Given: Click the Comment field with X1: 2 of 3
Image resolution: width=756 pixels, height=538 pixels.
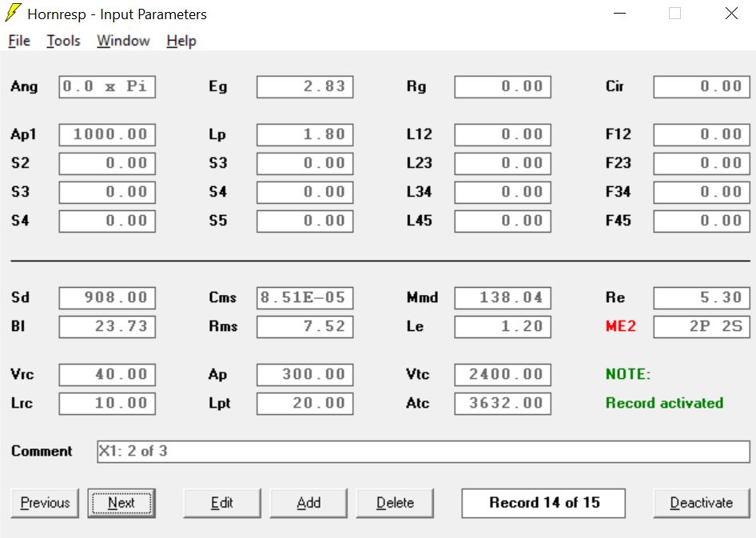Looking at the screenshot, I should (x=424, y=452).
